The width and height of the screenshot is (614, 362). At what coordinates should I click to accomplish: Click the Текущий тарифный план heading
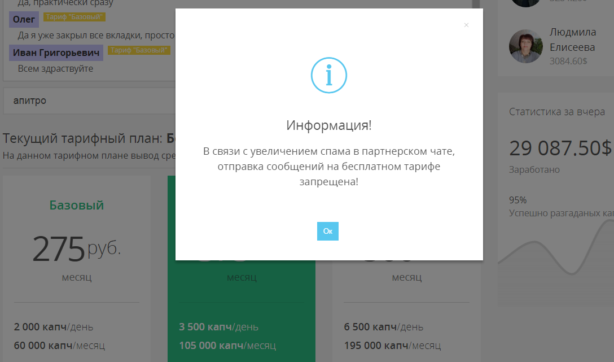pos(89,138)
